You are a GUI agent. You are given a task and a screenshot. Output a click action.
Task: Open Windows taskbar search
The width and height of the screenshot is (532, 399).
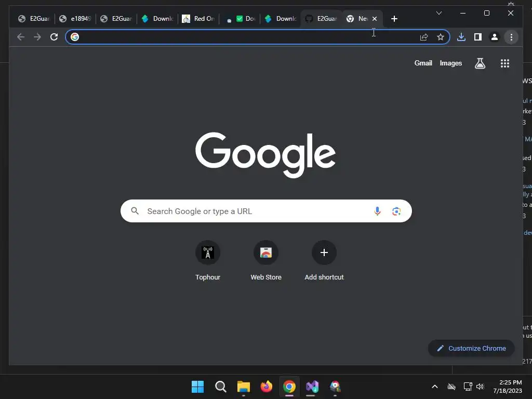(220, 387)
